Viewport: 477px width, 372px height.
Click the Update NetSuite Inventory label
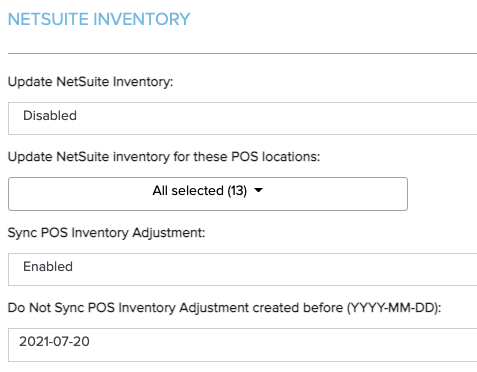pyautogui.click(x=90, y=82)
